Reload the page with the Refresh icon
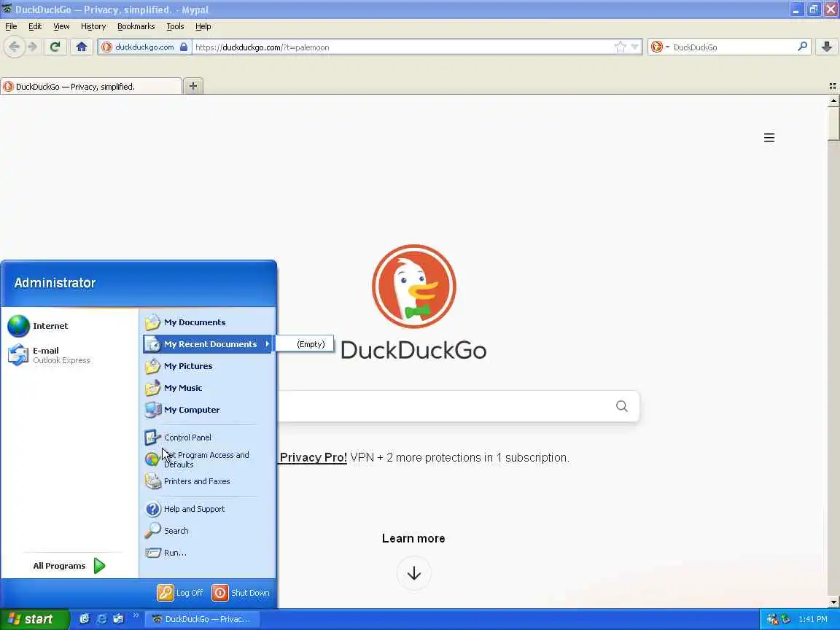Viewport: 840px width, 630px height. tap(55, 47)
